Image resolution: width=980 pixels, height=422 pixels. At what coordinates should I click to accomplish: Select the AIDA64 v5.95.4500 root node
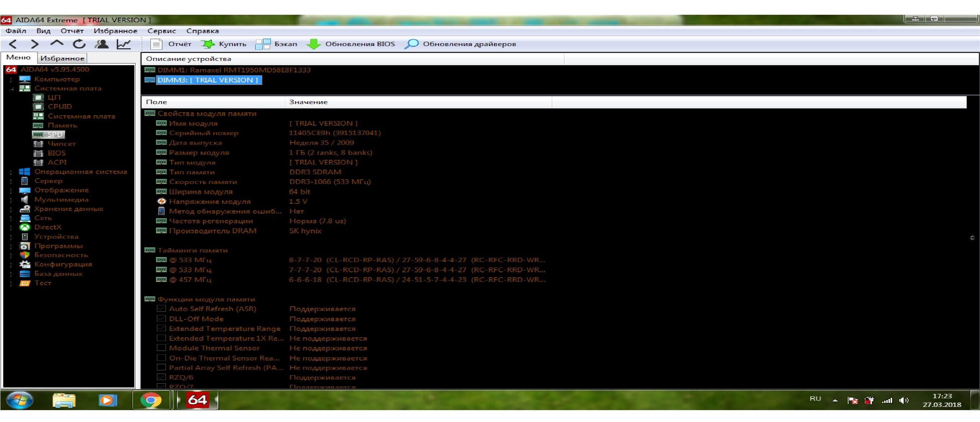(x=55, y=69)
